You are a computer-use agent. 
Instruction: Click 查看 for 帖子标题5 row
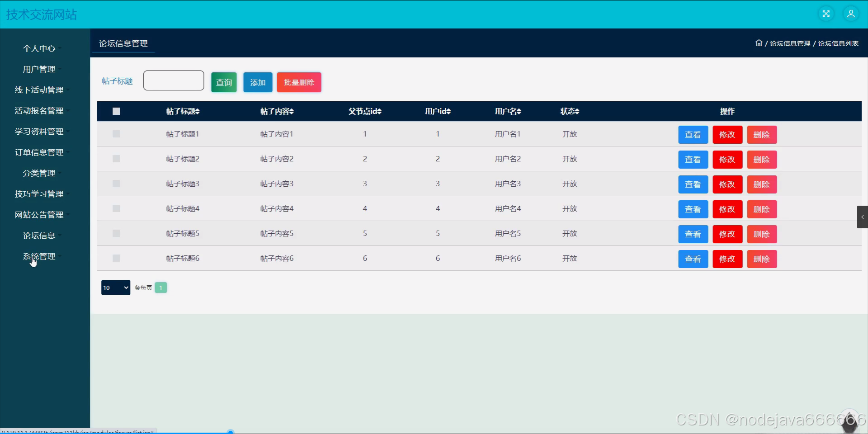tap(693, 234)
